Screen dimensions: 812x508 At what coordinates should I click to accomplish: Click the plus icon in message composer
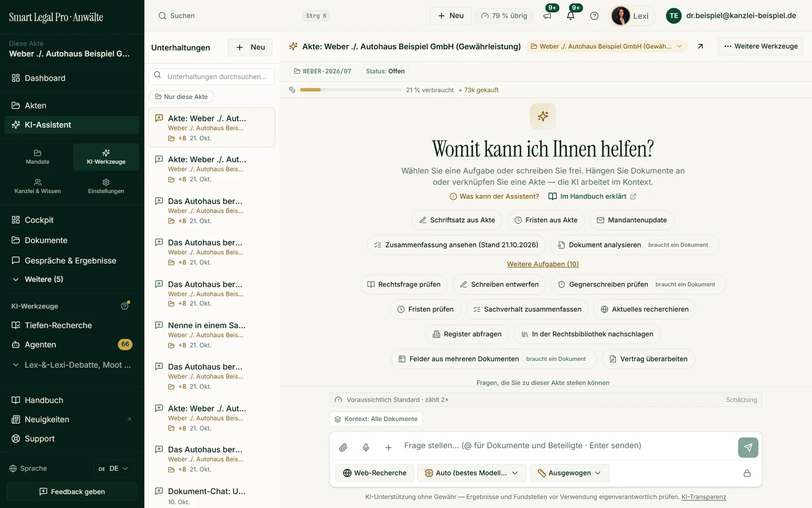tap(388, 448)
